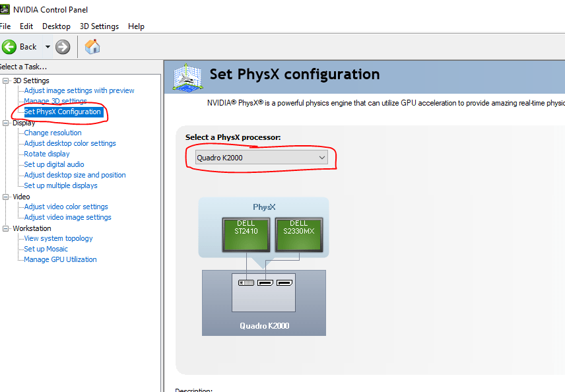Screen dimensions: 565x392
Task: Click the Quadro K2000 GPU label in diagram
Action: coord(265,326)
